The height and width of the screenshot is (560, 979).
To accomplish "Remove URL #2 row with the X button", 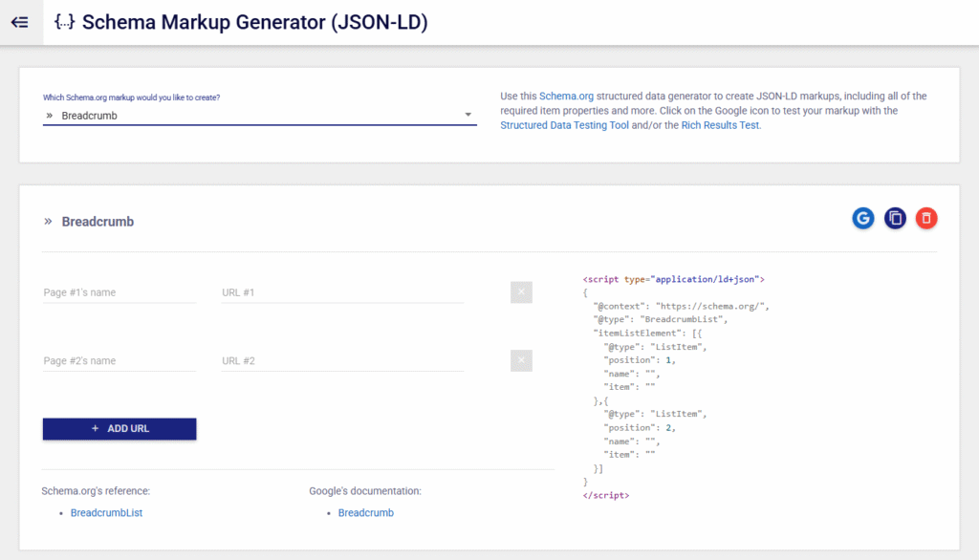I will point(521,360).
